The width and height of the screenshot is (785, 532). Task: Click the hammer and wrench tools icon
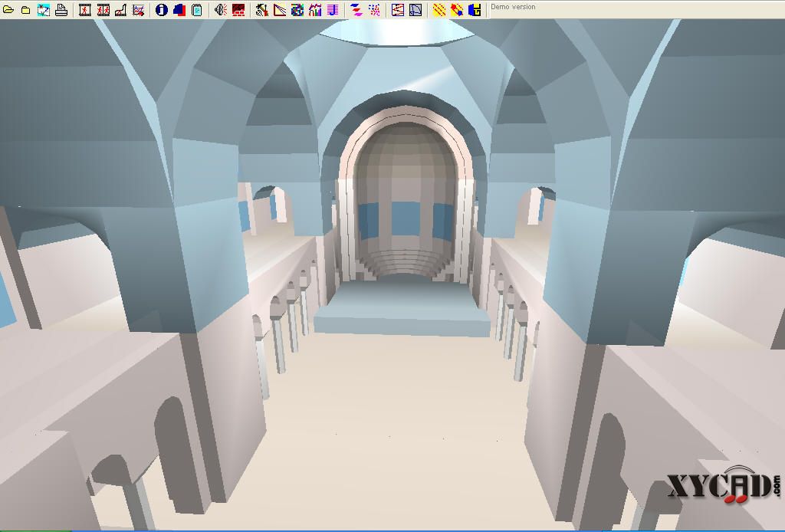click(x=261, y=9)
